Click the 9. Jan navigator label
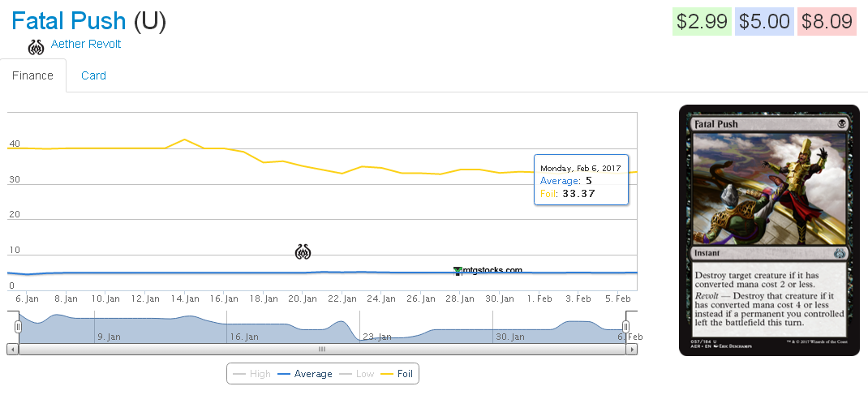868x395 pixels. tap(109, 337)
